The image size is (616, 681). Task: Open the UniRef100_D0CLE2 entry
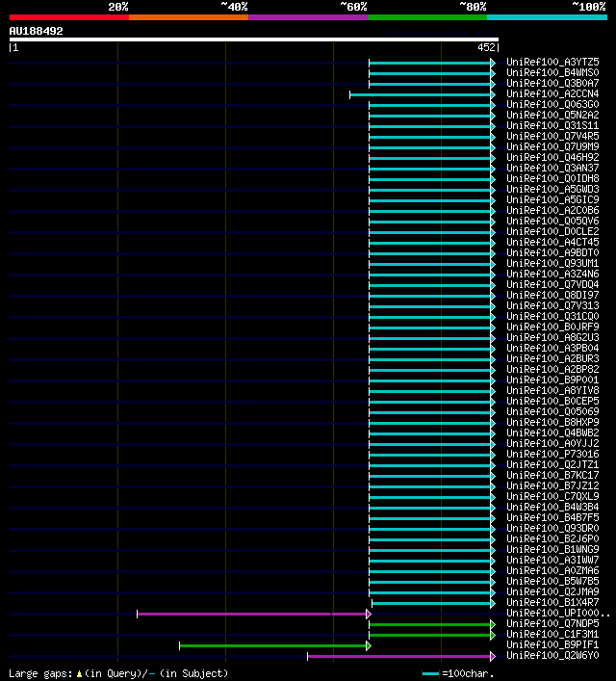pos(552,231)
